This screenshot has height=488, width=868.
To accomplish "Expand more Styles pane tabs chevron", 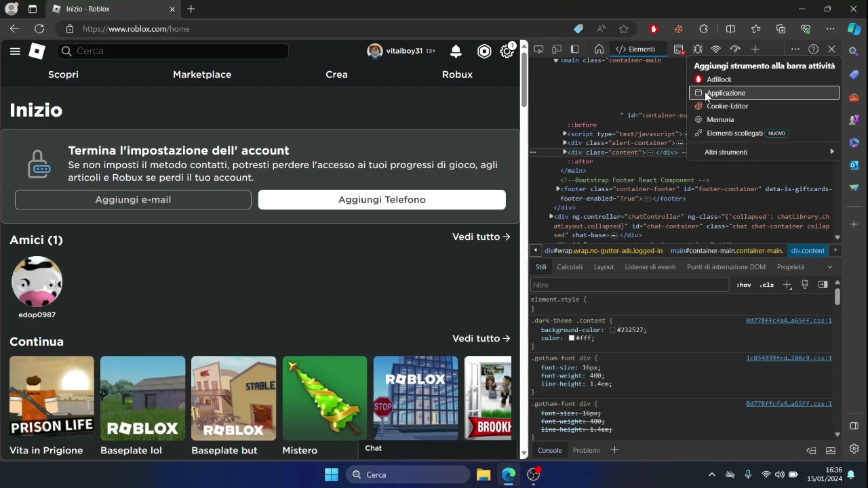I will [x=829, y=267].
